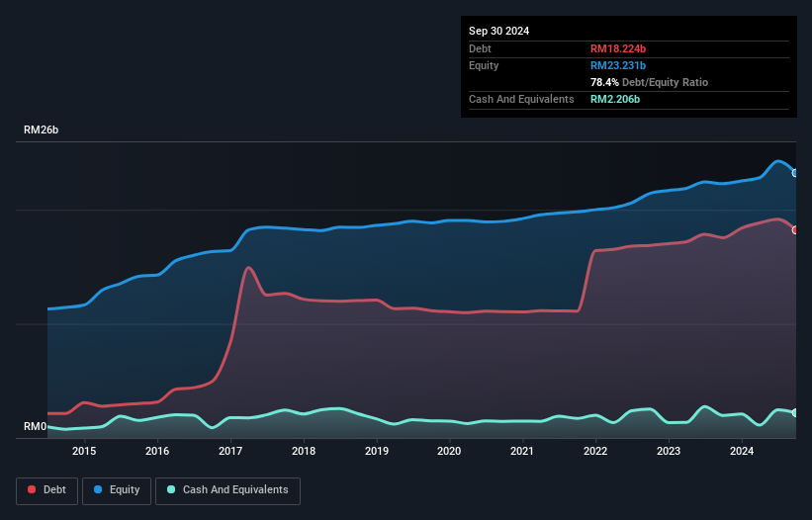Click the RM0 y-axis label

click(x=36, y=426)
